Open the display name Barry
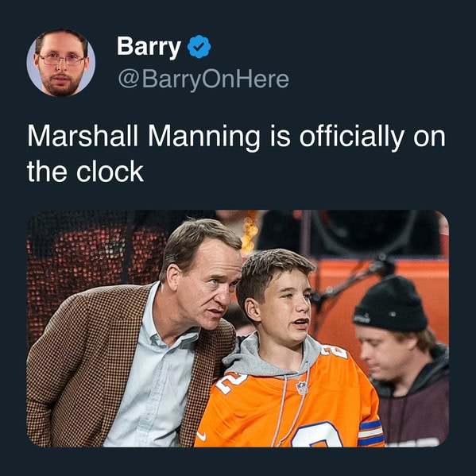Viewport: 476px width, 476px height. click(x=149, y=46)
